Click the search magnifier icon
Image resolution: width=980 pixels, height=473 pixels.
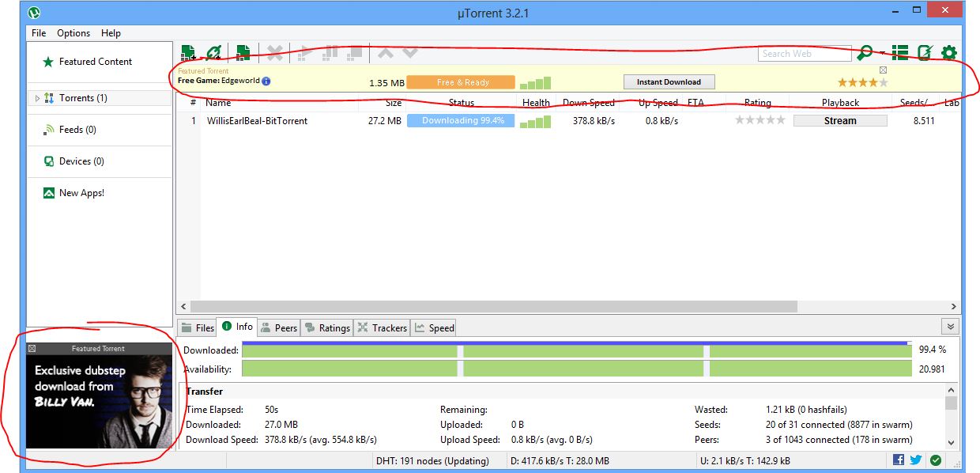pos(865,53)
